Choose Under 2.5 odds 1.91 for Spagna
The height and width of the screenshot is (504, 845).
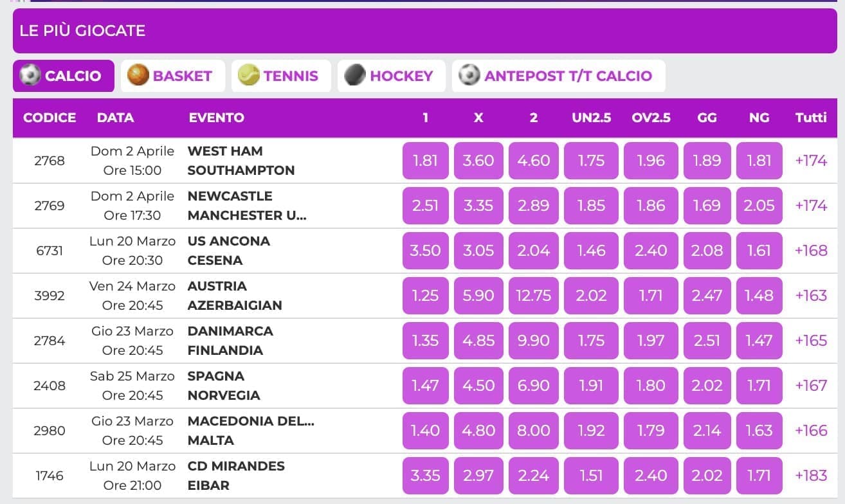coord(591,386)
